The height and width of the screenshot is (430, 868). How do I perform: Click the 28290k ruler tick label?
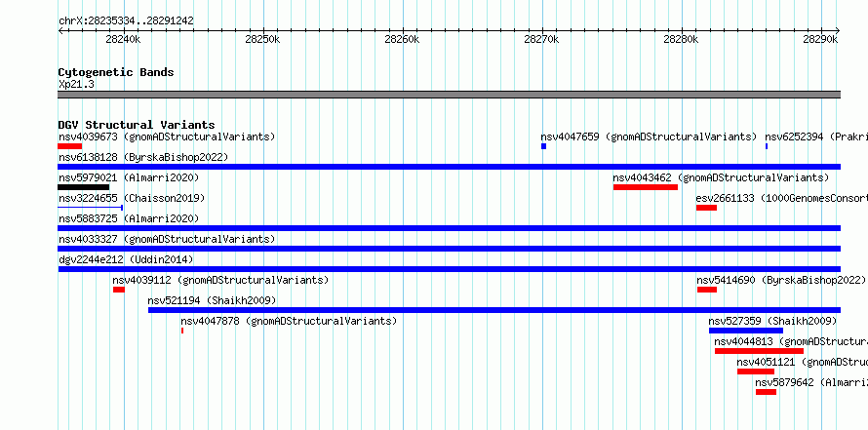tap(820, 39)
